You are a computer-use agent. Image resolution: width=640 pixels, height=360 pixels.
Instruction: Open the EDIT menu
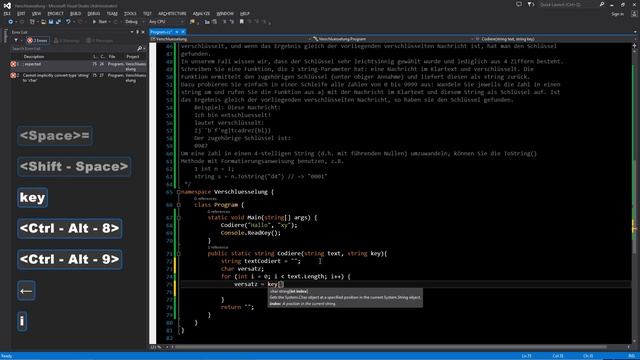tap(21, 13)
